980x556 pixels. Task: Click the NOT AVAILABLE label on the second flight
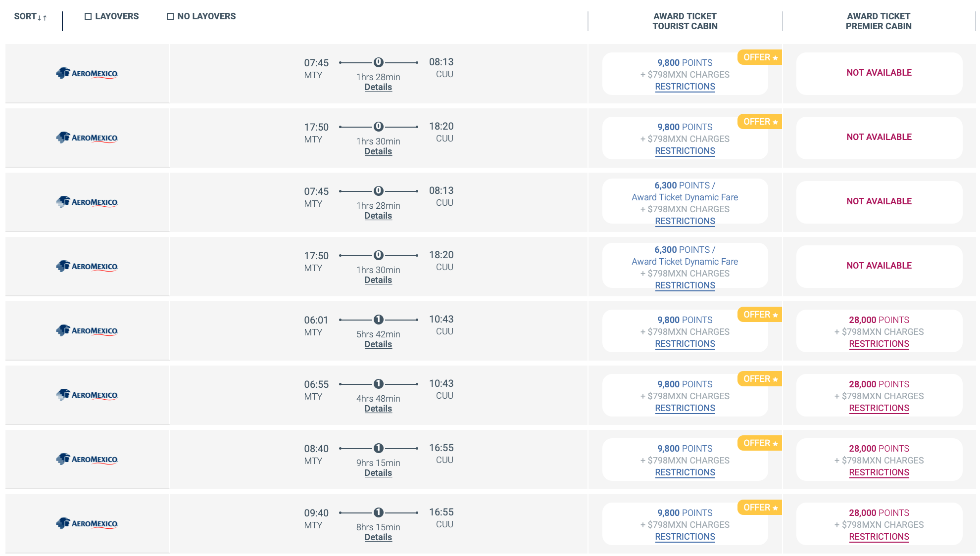coord(879,137)
